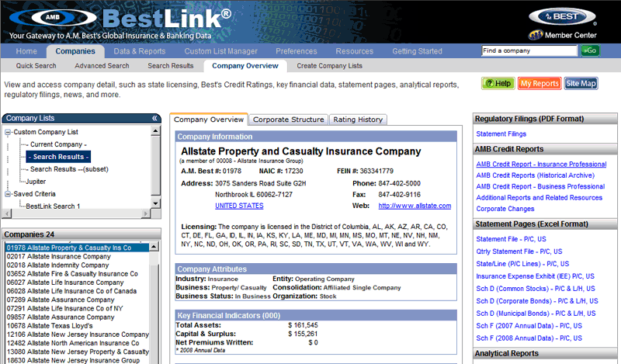Select 02017 Allstate Insurance Company
This screenshot has width=621, height=364.
click(x=59, y=256)
